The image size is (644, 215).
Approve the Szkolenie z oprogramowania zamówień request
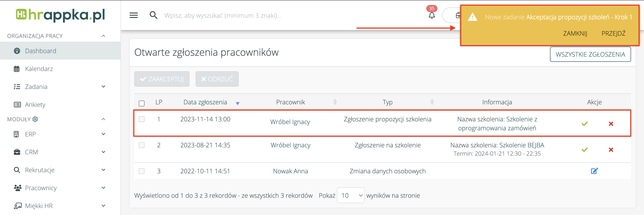tap(584, 123)
